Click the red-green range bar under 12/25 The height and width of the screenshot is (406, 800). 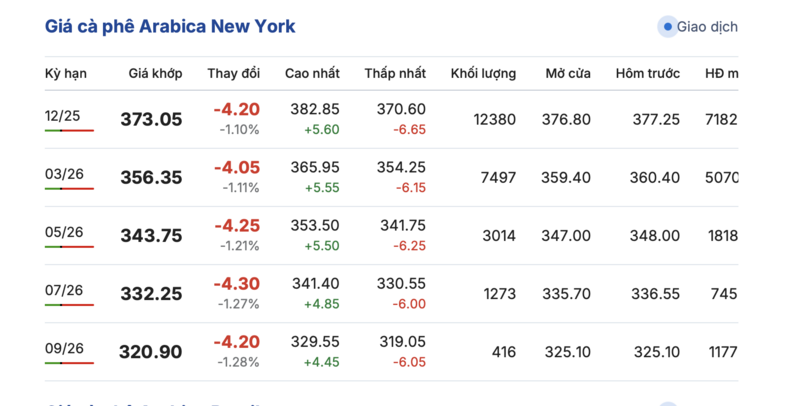pos(69,131)
